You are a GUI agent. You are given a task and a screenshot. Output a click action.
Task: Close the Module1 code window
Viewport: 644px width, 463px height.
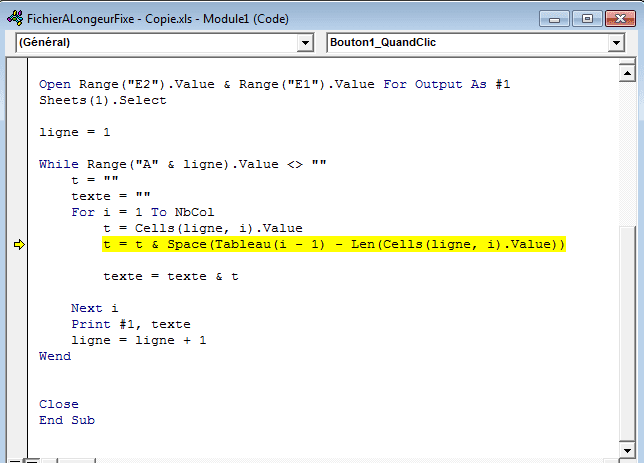(x=620, y=19)
